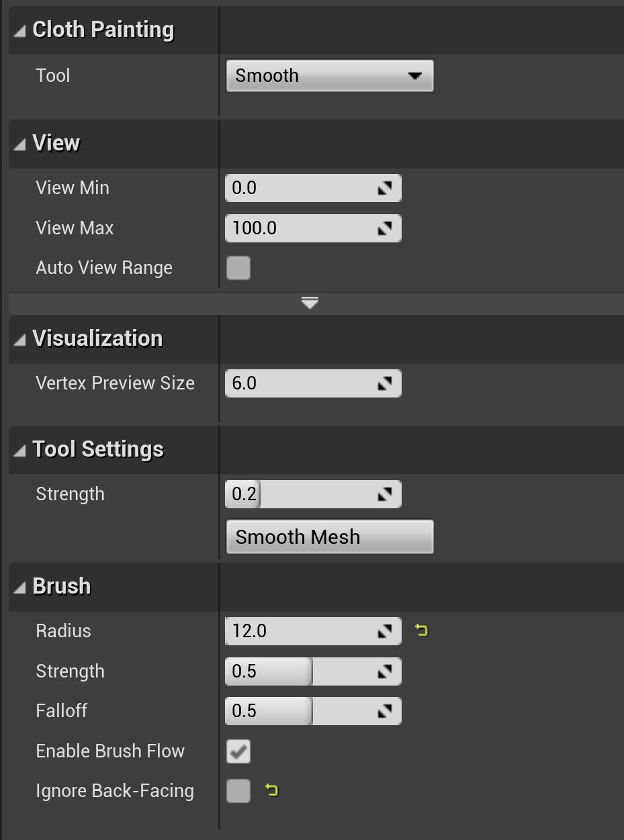Collapse the Tool Settings section
The width and height of the screenshot is (624, 840).
point(20,450)
